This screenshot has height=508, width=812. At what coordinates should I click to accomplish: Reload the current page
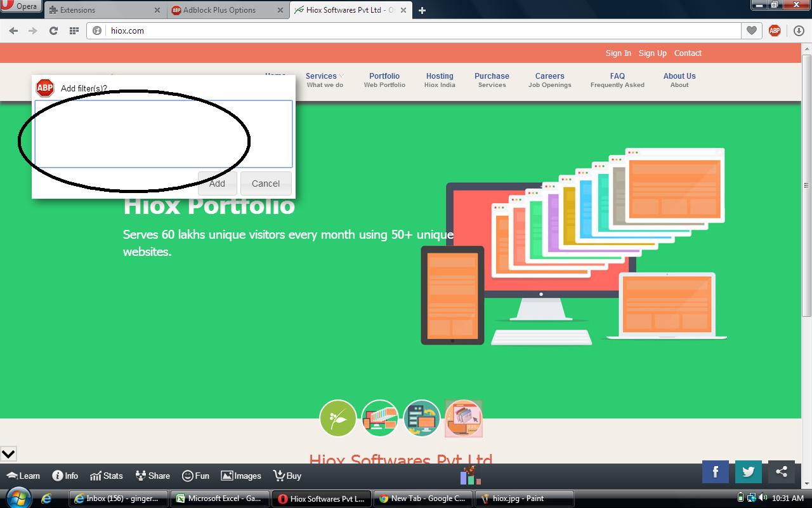point(53,30)
